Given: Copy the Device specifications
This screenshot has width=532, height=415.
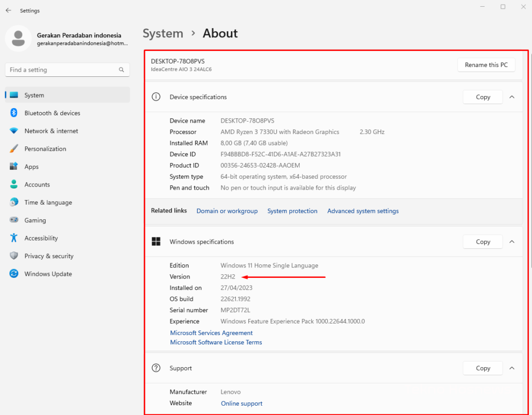Looking at the screenshot, I should pyautogui.click(x=483, y=97).
